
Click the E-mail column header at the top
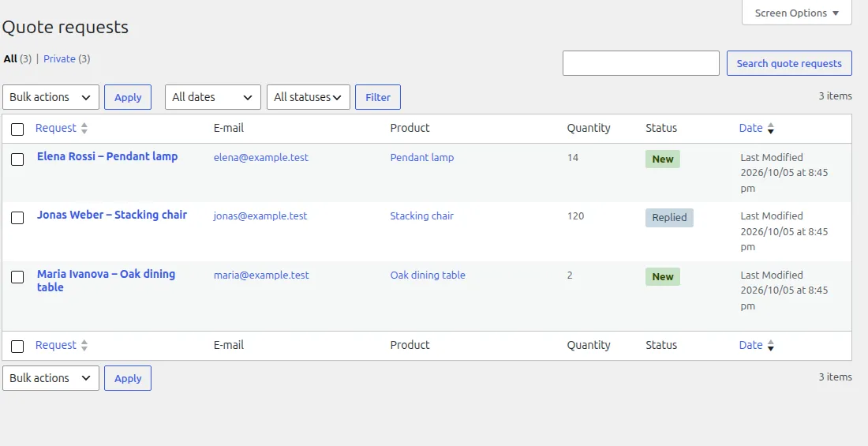pos(229,128)
